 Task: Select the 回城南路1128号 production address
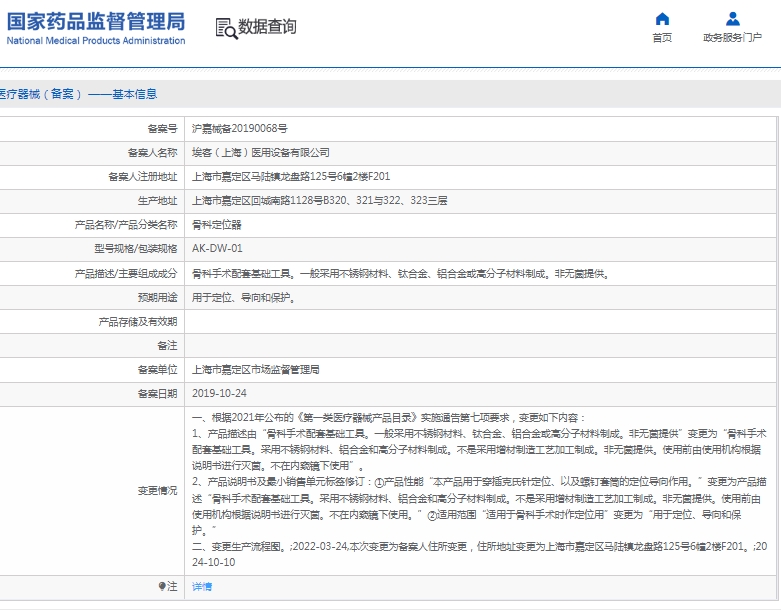(x=319, y=200)
